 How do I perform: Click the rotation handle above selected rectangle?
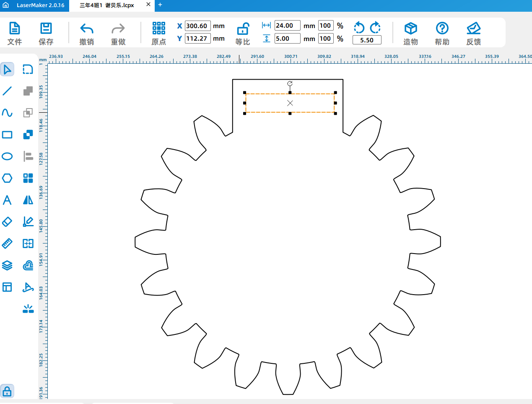(290, 83)
